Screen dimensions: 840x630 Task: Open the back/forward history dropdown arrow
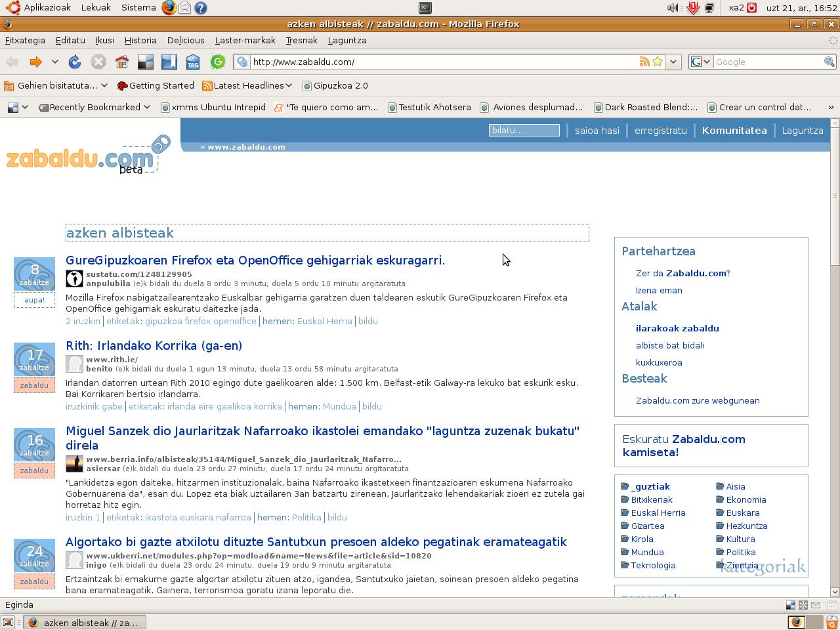coord(55,62)
